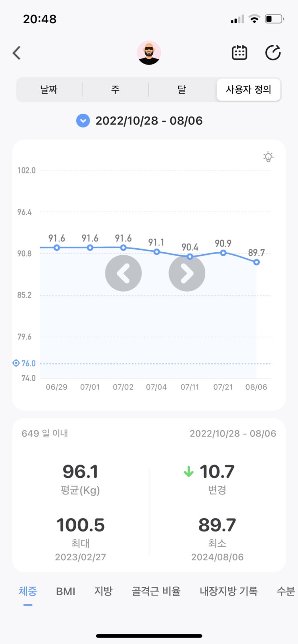Select the 사용자 정의 segment
Screen dimensions: 298x644
pos(248,89)
